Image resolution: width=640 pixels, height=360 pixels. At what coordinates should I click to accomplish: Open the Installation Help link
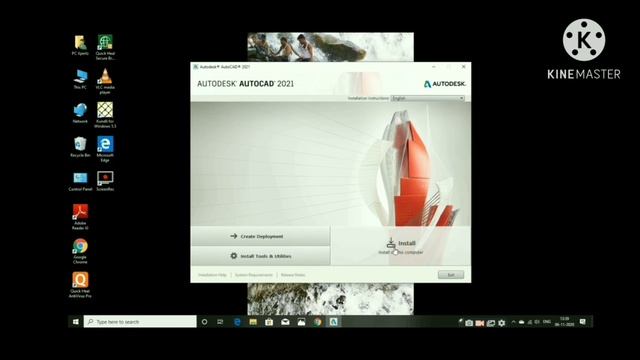212,275
